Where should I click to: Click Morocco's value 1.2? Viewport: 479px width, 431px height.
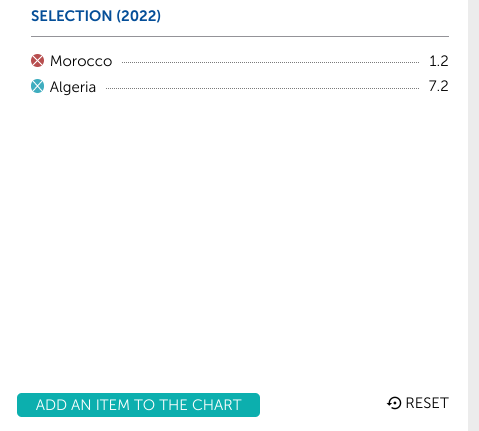(x=439, y=61)
